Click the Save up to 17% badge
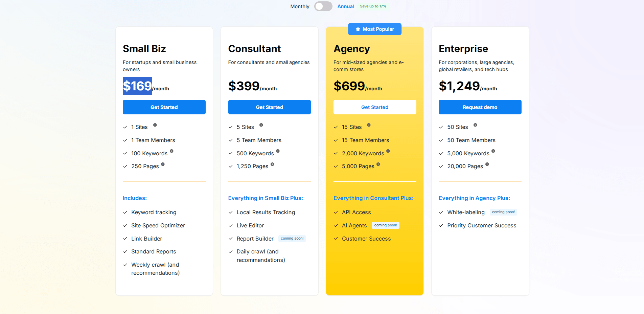644x314 pixels. click(x=373, y=6)
